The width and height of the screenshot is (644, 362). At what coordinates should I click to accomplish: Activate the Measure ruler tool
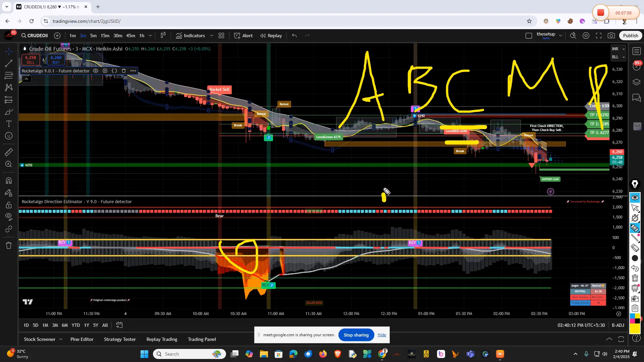[x=9, y=152]
